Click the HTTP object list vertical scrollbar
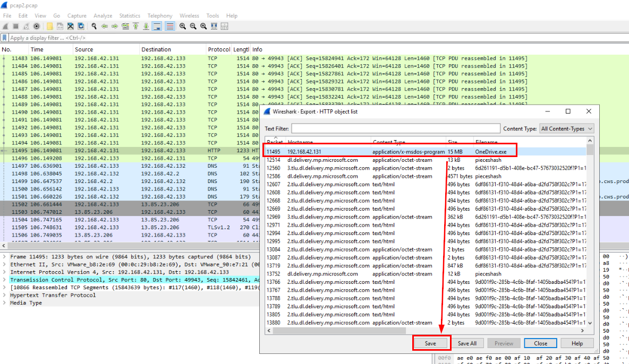Image resolution: width=629 pixels, height=364 pixels. [590, 233]
